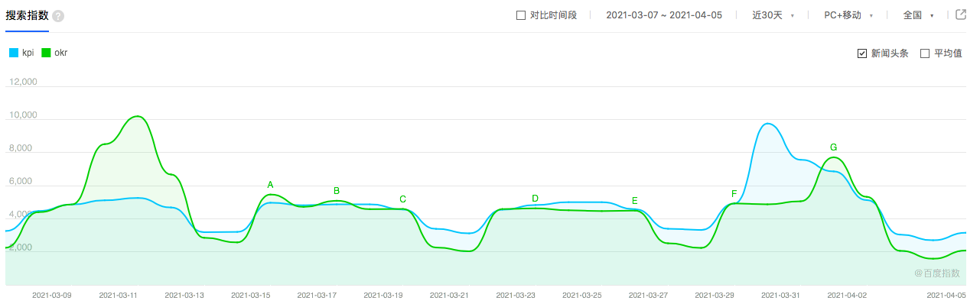Screen dimensions: 980x304
Task: Select the 搜索指数 tab
Action: [28, 15]
